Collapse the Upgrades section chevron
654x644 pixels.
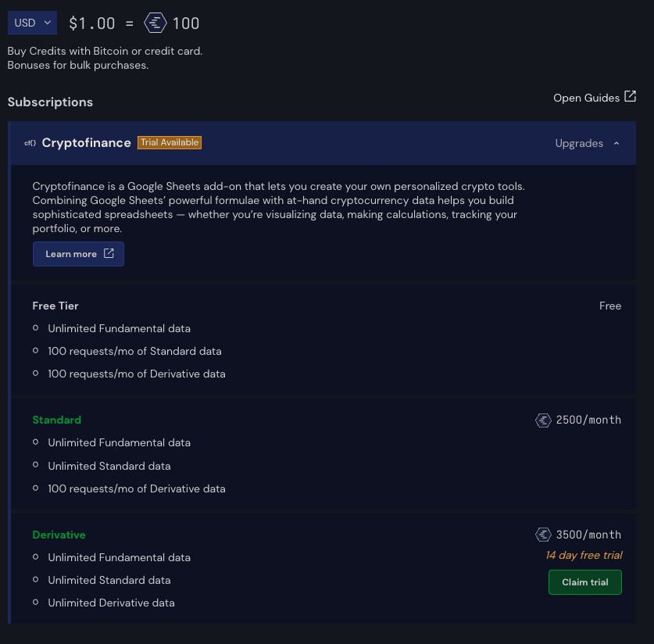[616, 144]
